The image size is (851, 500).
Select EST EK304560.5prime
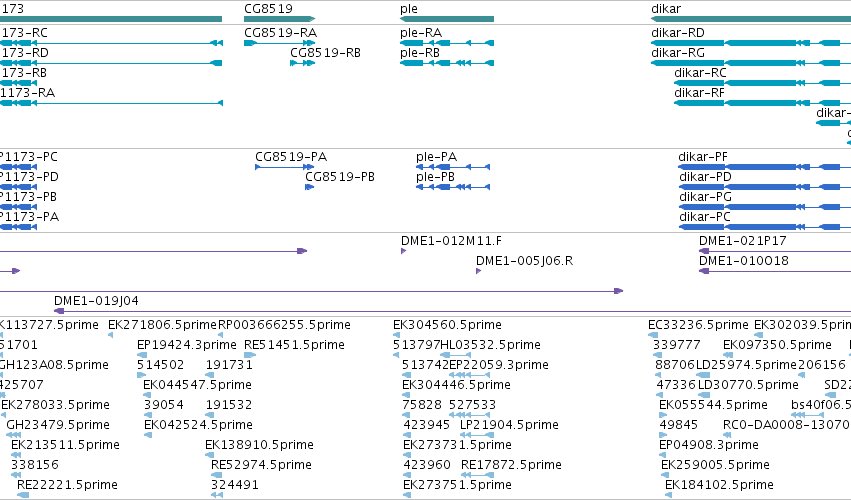pyautogui.click(x=447, y=325)
